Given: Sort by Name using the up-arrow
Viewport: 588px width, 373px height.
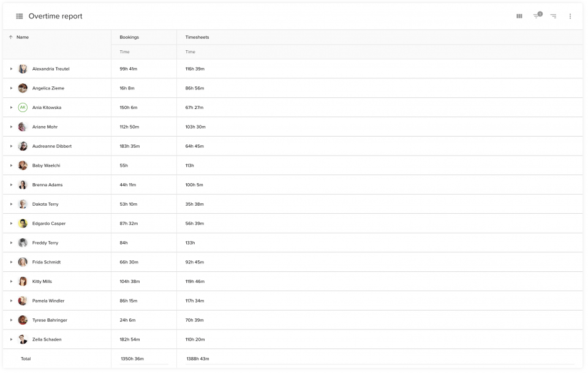Looking at the screenshot, I should [11, 37].
